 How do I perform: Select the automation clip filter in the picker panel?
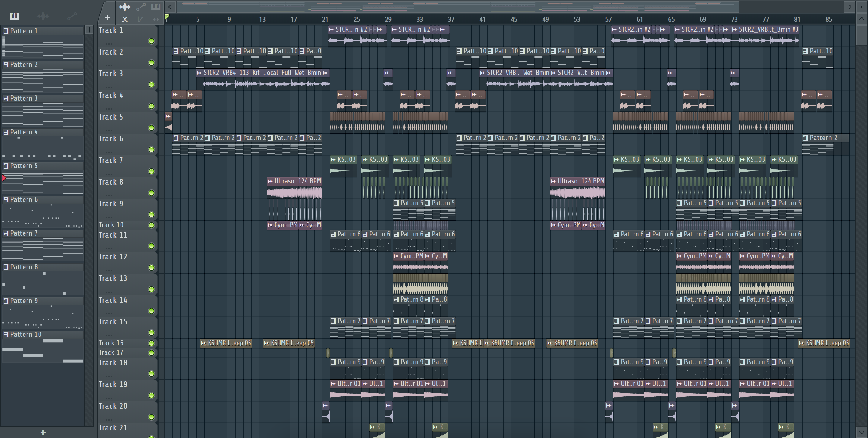coord(72,16)
